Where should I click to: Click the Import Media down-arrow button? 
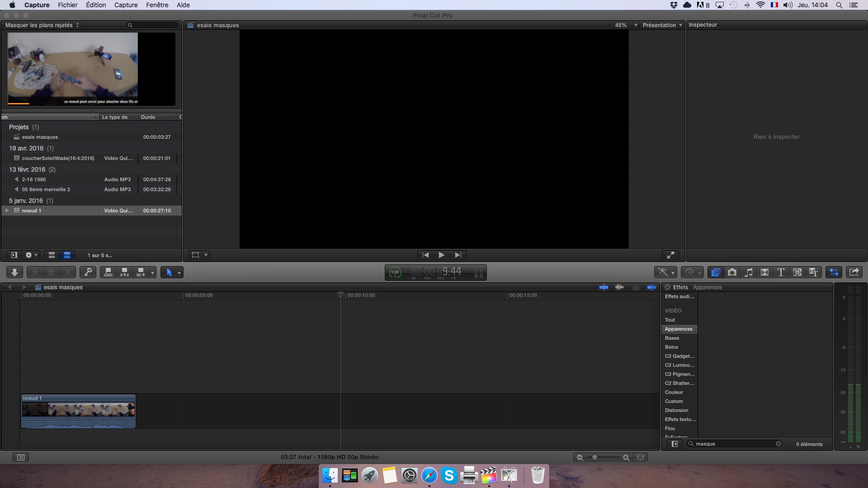(x=14, y=272)
